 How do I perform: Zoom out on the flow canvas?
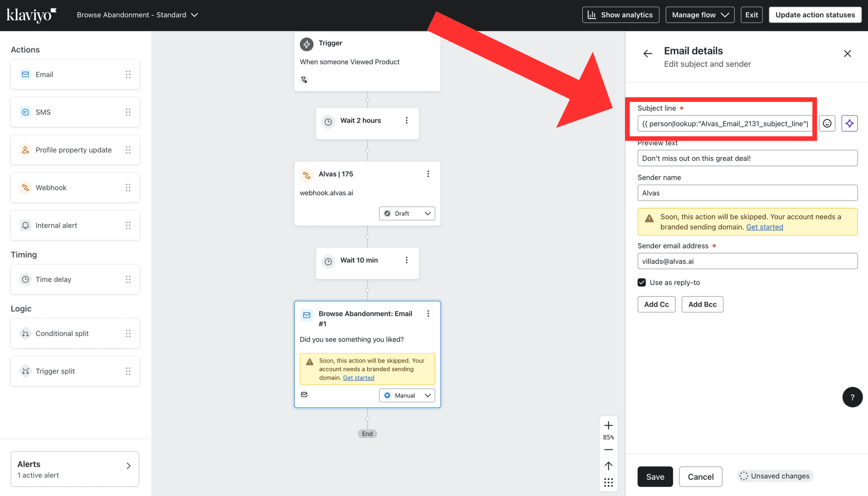coord(608,449)
